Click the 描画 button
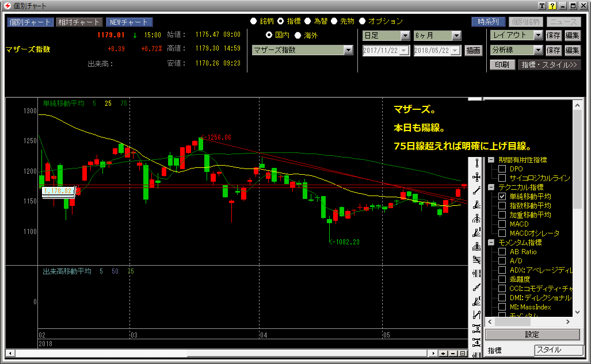 [x=473, y=50]
